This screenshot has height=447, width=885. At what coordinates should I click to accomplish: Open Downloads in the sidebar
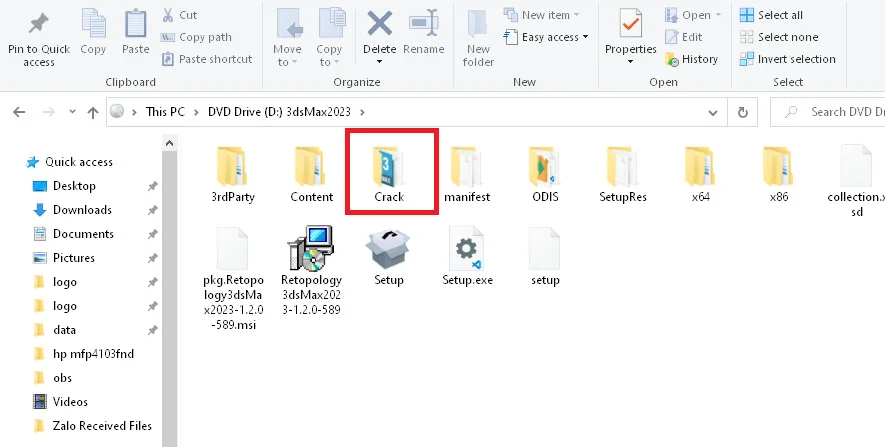tap(72, 210)
